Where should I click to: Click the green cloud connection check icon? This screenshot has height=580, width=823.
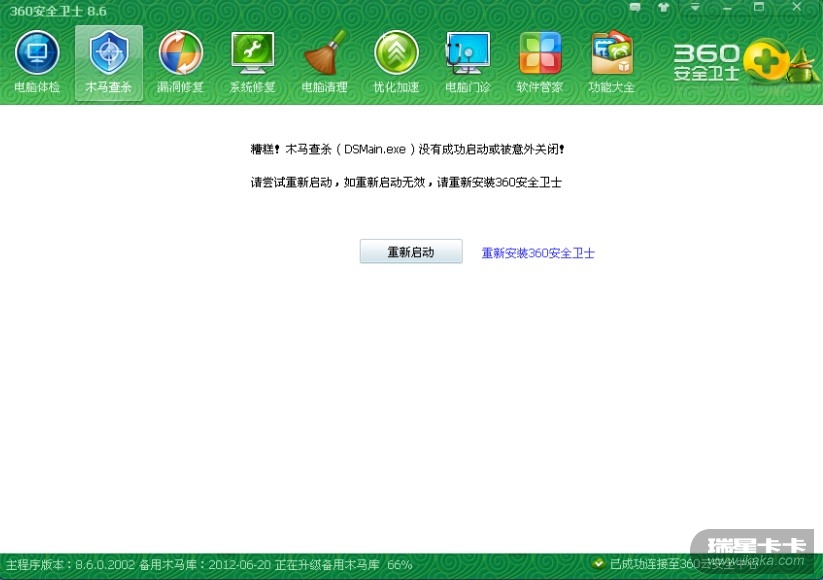coord(597,564)
